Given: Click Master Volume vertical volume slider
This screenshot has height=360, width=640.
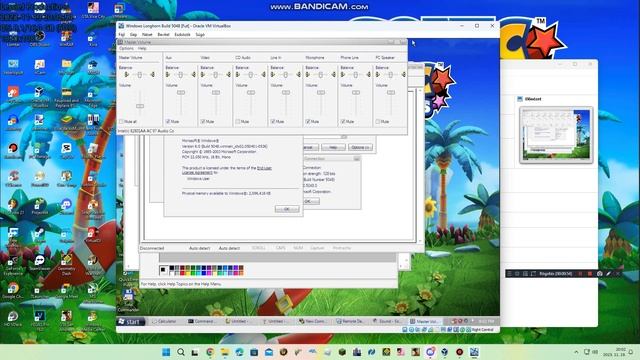Looking at the screenshot, I should (x=140, y=106).
